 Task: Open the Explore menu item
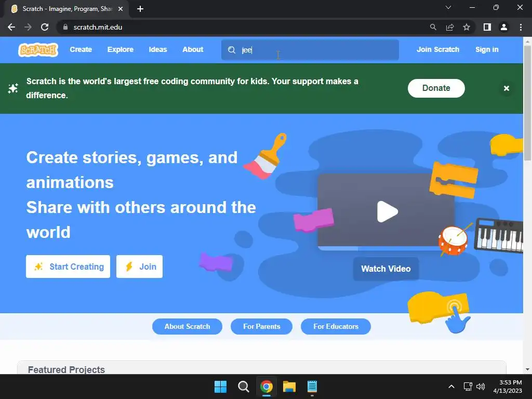(x=121, y=49)
